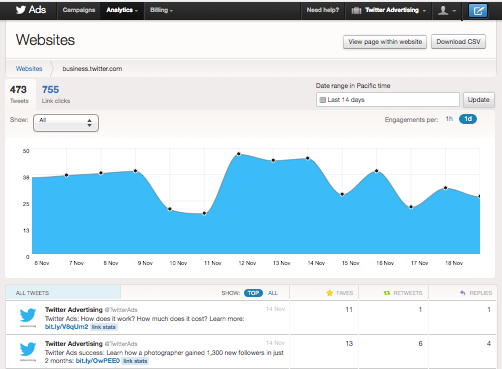Click the 14 Nov data point on chart

[x=308, y=158]
